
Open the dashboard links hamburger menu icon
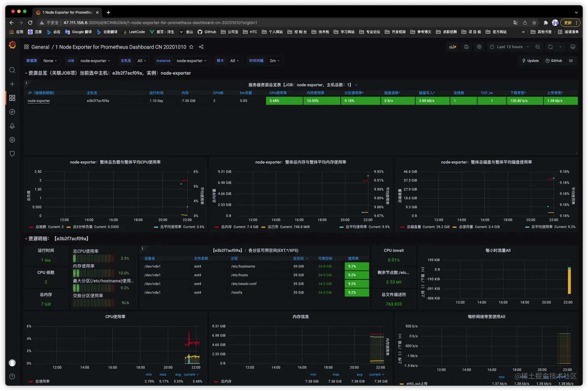point(571,61)
